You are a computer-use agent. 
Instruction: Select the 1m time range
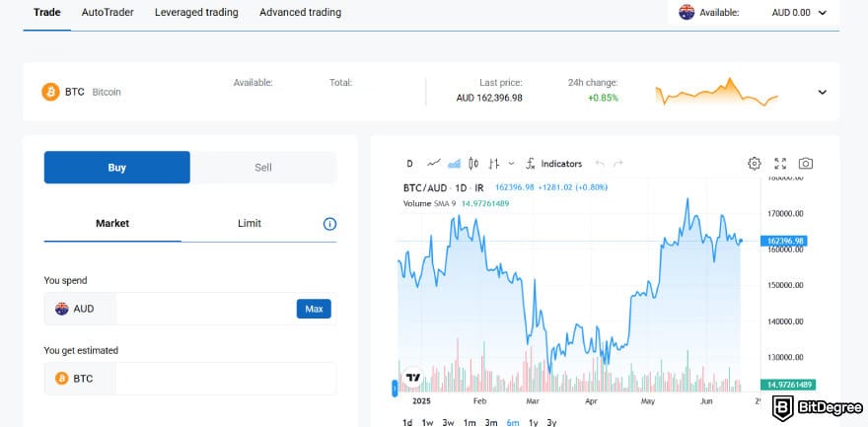point(470,423)
